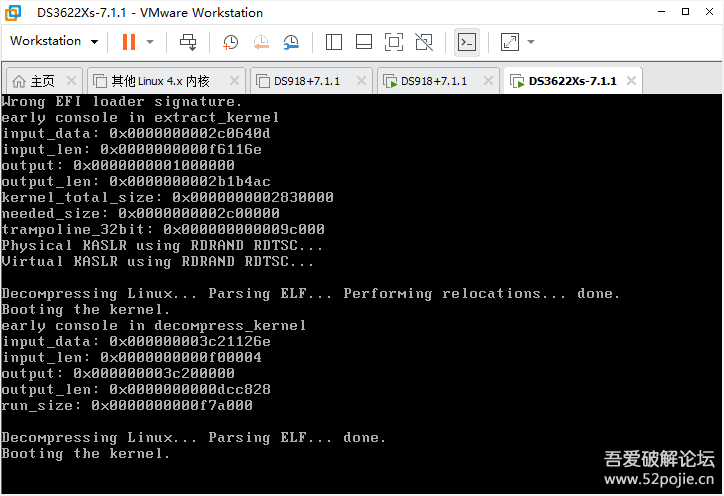
Task: Close the DS3622Xs-7.1.1 tab
Action: coord(631,81)
